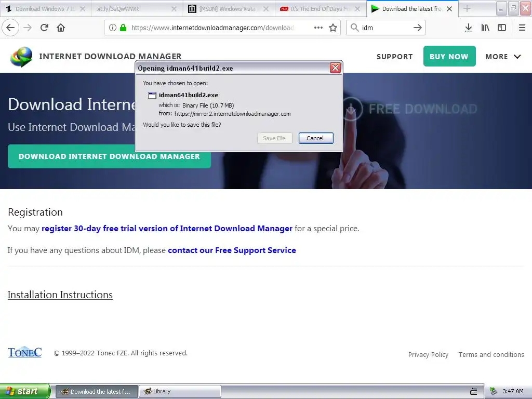Image resolution: width=532 pixels, height=399 pixels.
Task: Close the 'It's The End Of Days' tab
Action: (357, 9)
